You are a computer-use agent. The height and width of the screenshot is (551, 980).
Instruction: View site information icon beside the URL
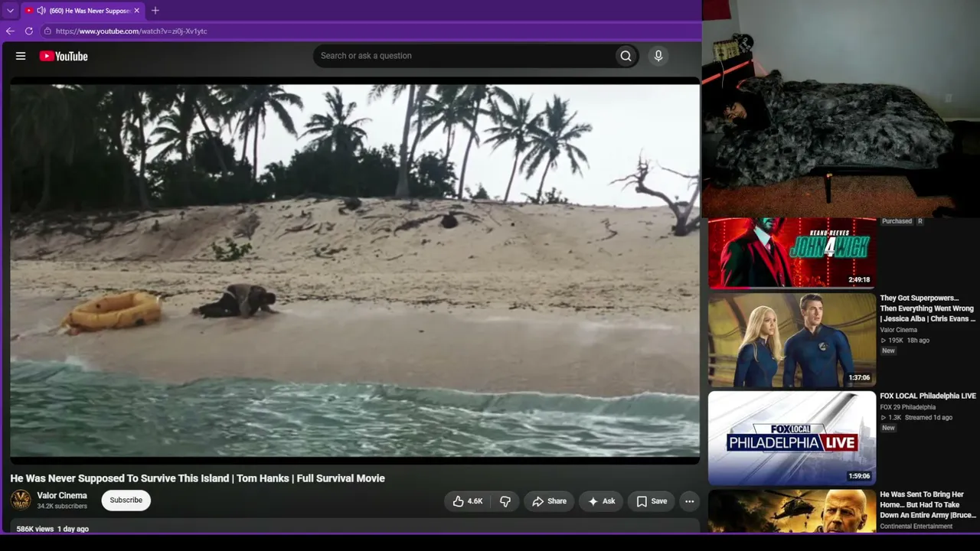[x=47, y=31]
